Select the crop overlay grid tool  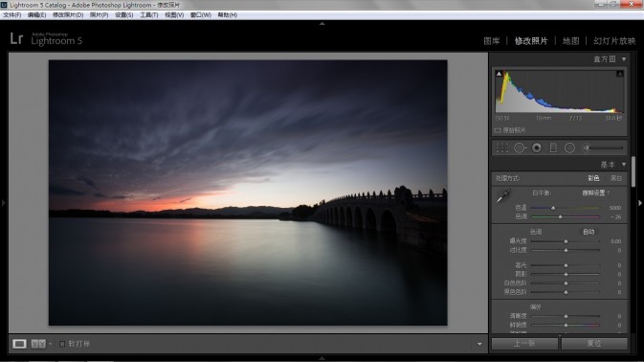pyautogui.click(x=501, y=147)
